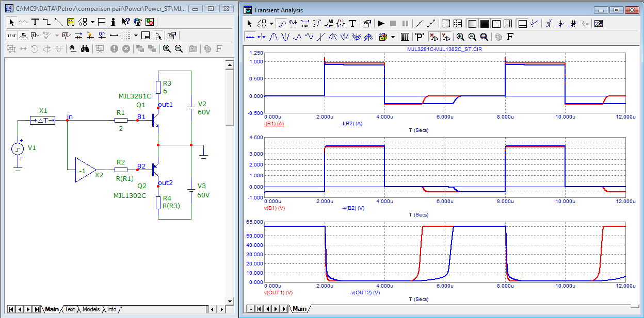644x318 pixels.
Task: Choose the orthogonal wire tool
Action: point(46,22)
